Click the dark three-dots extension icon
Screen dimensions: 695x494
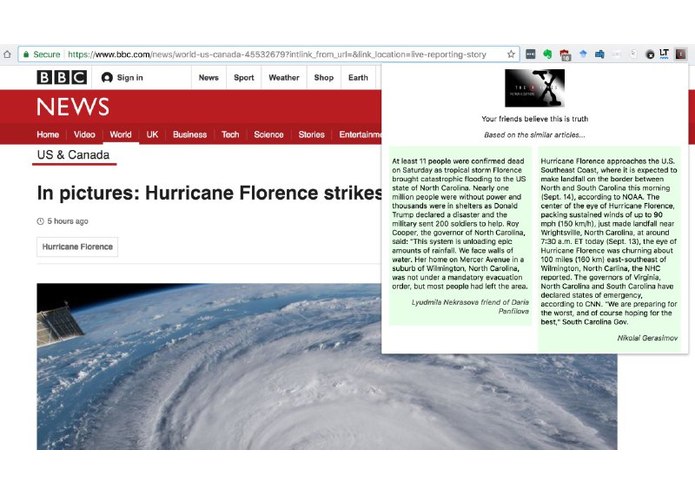(530, 54)
